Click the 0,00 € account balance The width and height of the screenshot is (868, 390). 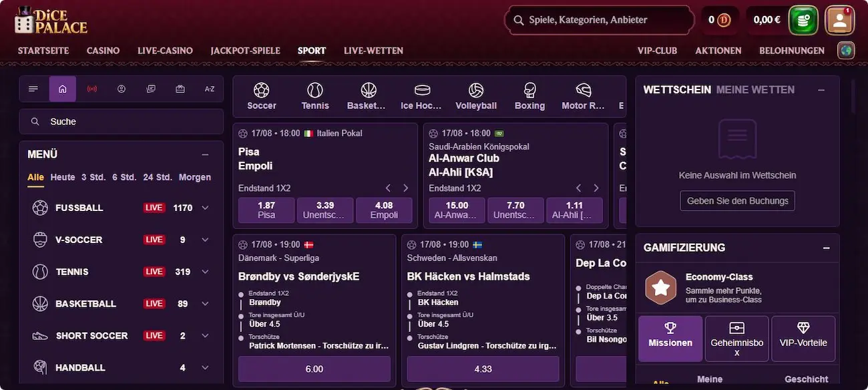[767, 20]
